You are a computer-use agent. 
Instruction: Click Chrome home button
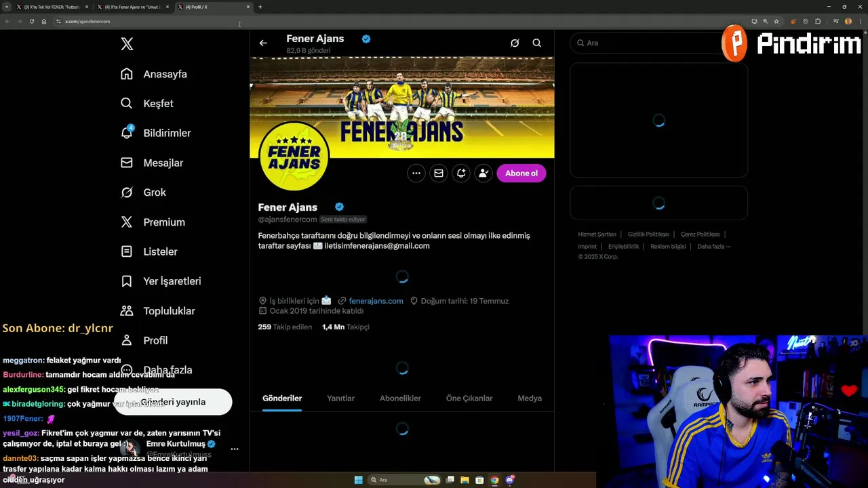pos(44,21)
